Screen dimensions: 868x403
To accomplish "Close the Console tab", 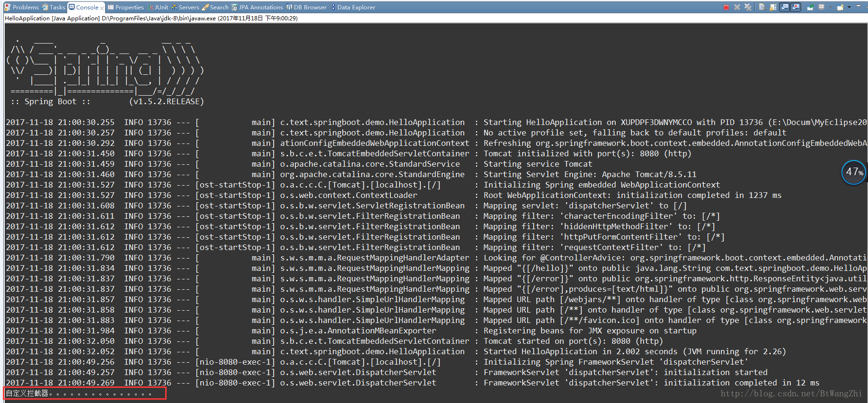I will tap(102, 8).
